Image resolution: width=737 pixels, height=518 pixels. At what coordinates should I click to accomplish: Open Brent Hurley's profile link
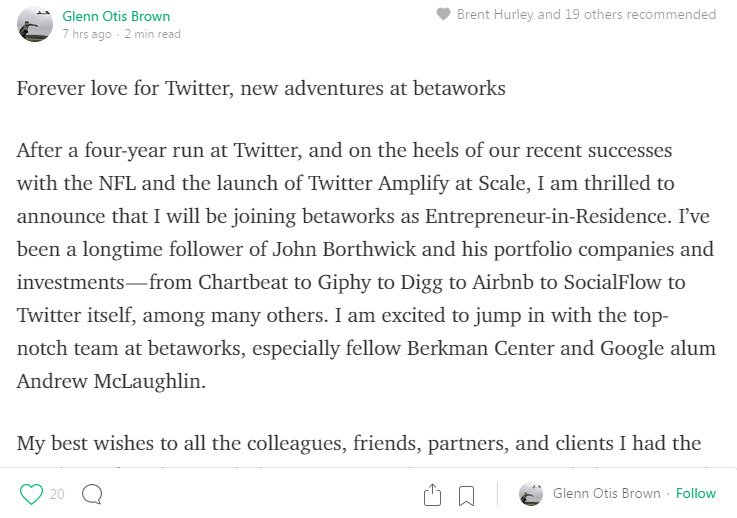495,15
